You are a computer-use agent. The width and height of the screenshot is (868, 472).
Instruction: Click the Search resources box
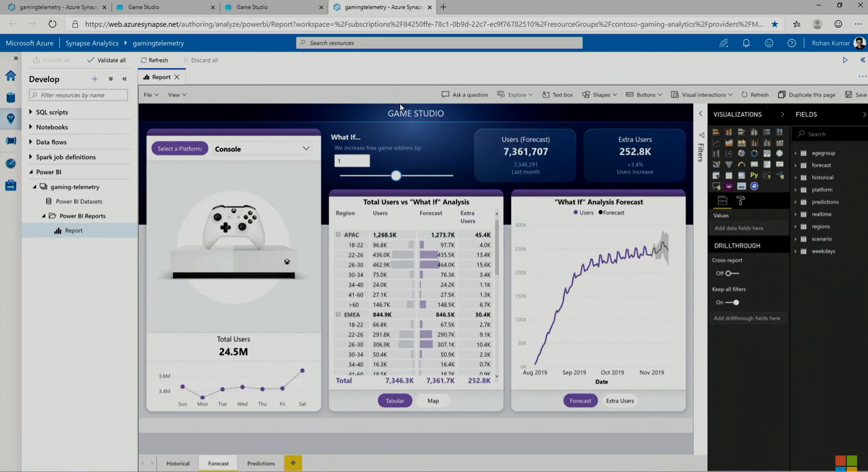pos(439,43)
